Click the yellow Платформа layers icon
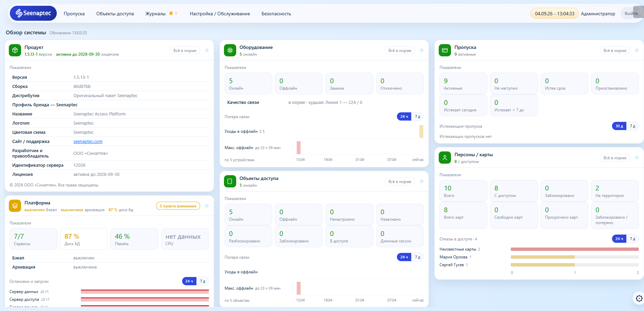Image resolution: width=644 pixels, height=311 pixels. 15,206
